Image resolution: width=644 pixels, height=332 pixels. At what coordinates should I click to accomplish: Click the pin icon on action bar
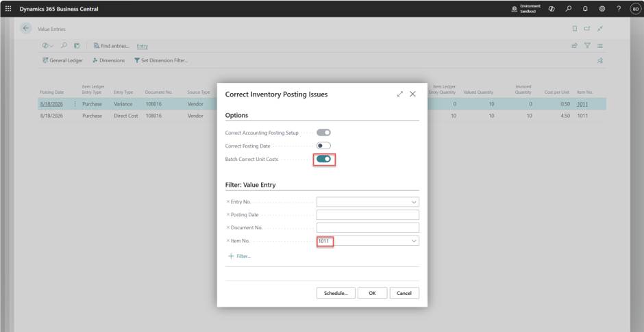[x=600, y=60]
